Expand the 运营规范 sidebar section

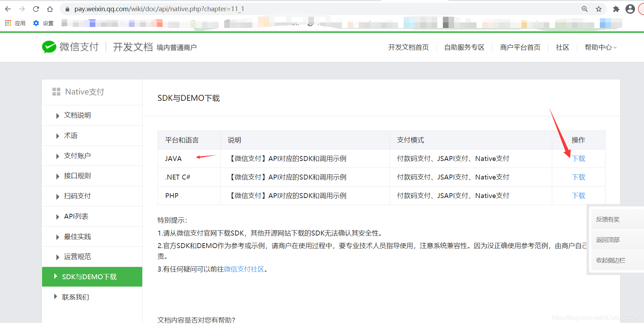(92, 257)
